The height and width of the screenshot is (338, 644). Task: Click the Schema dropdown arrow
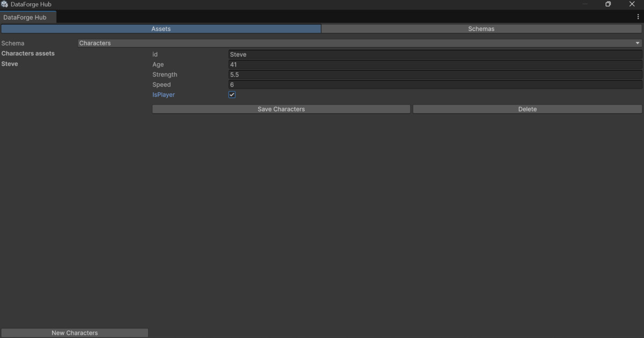pos(638,43)
